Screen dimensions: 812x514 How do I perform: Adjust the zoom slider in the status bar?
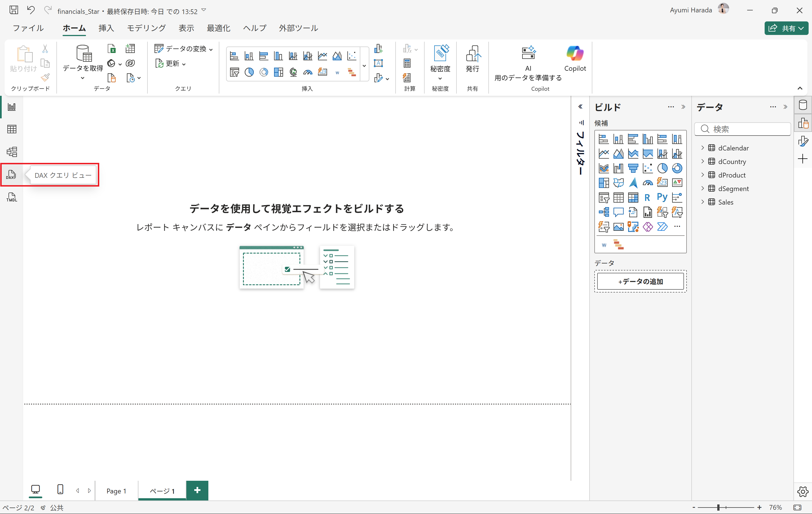click(719, 508)
